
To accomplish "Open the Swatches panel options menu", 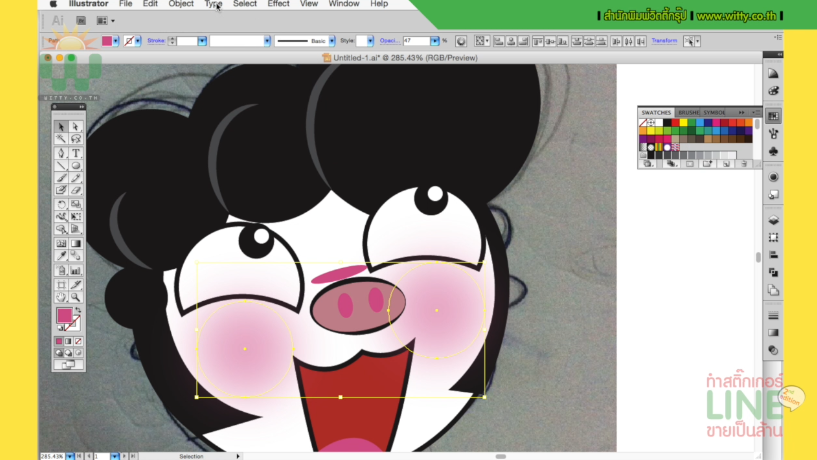I will pyautogui.click(x=754, y=113).
